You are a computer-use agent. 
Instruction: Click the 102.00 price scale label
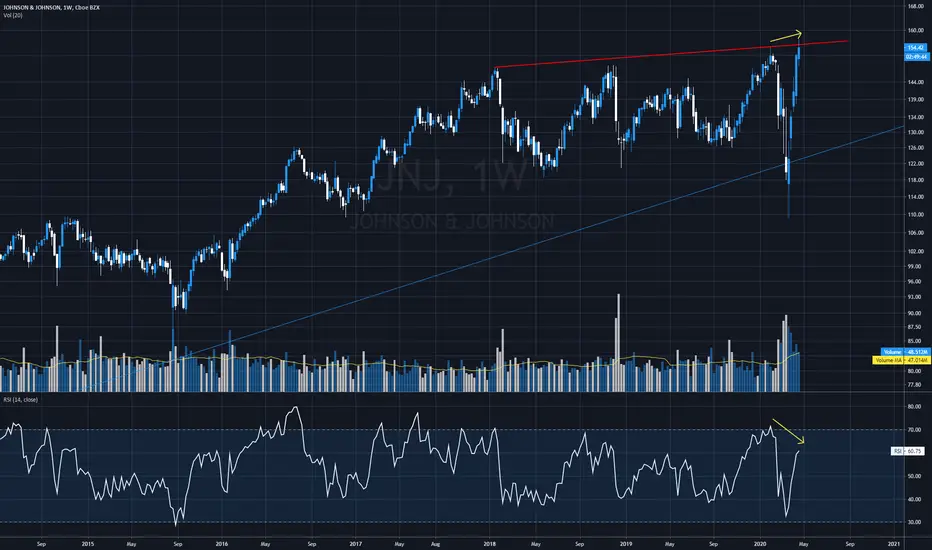915,252
